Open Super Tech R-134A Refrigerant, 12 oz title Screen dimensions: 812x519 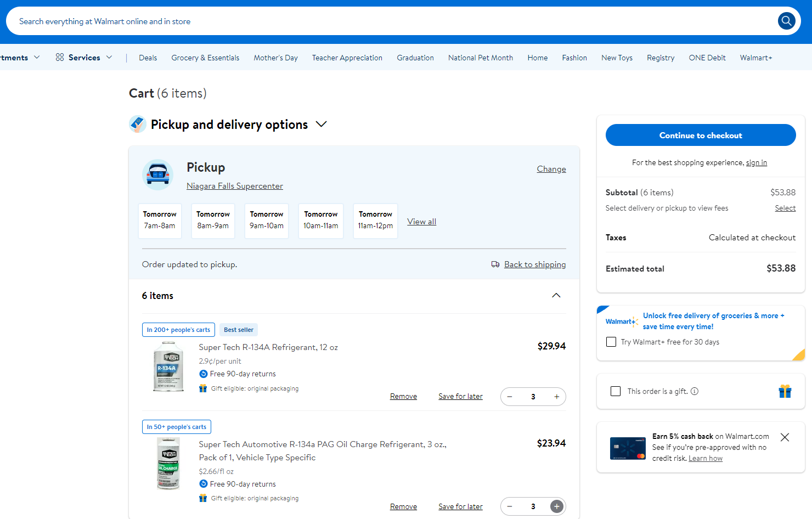point(268,347)
